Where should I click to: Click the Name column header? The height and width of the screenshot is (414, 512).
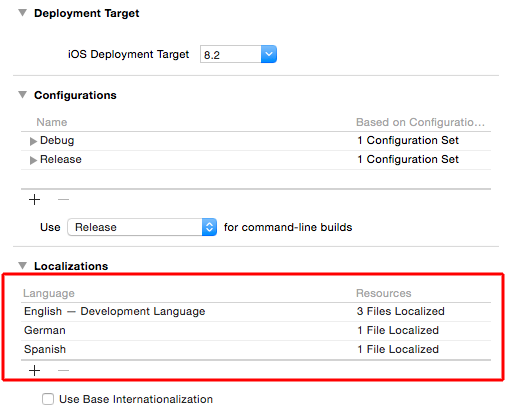pyautogui.click(x=52, y=122)
